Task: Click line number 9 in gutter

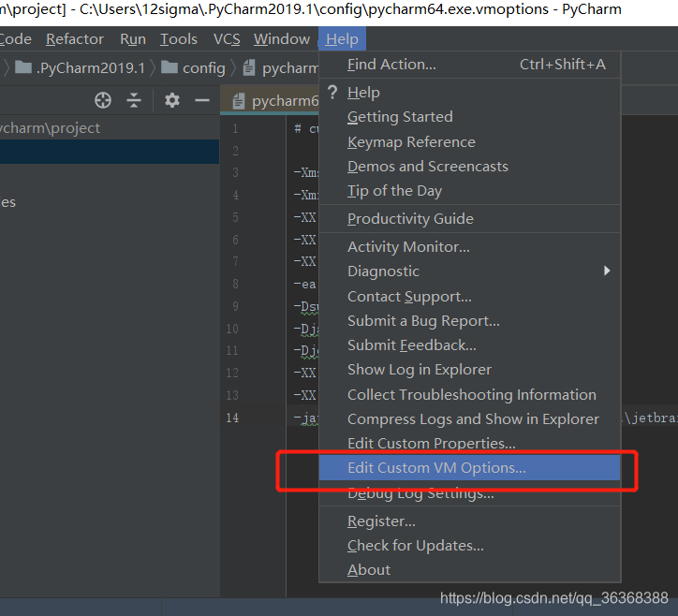Action: [235, 306]
